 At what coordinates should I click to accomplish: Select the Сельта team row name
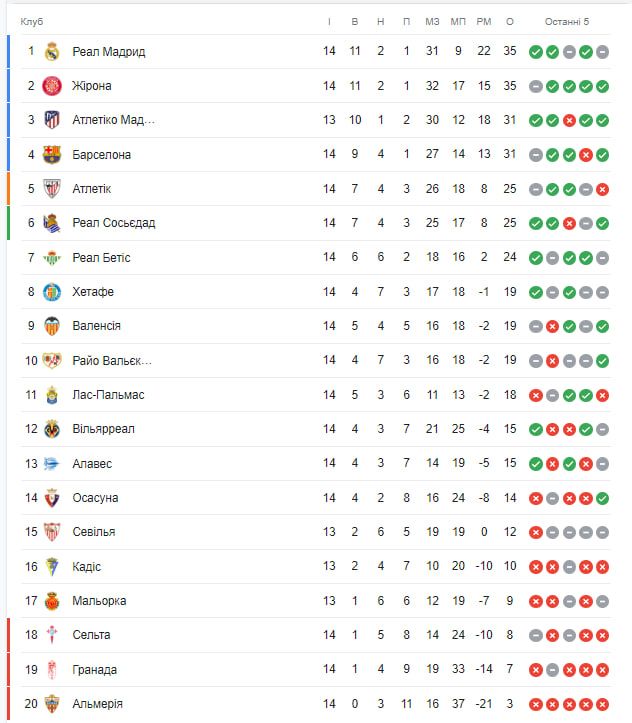pos(91,635)
